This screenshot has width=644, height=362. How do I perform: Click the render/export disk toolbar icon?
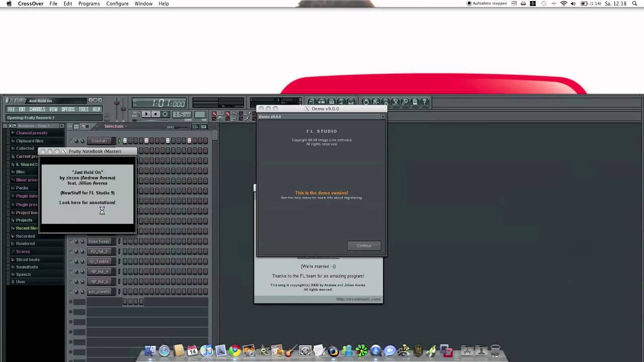385,102
